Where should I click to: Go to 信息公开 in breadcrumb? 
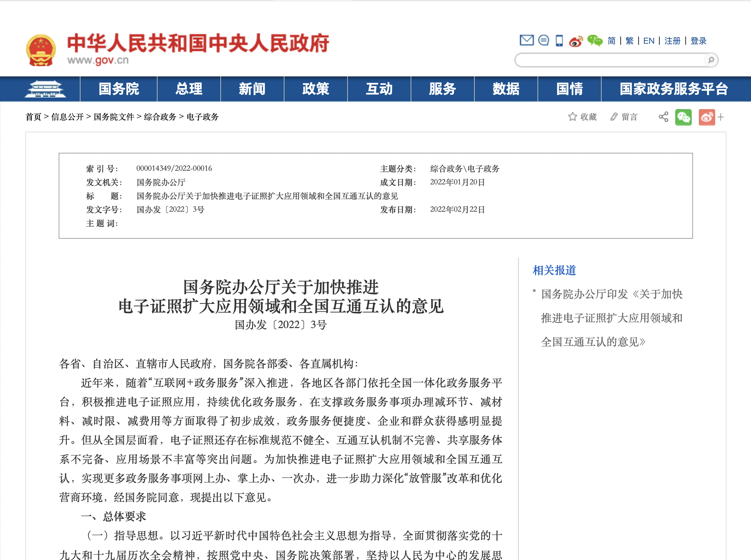coord(67,117)
